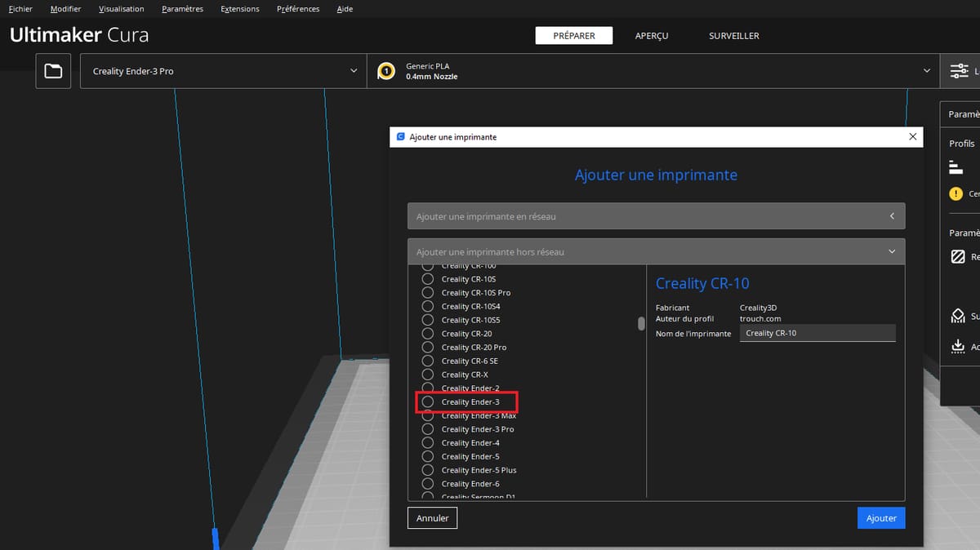
Task: Select the Creality CR-20 Pro radio button
Action: [x=428, y=347]
